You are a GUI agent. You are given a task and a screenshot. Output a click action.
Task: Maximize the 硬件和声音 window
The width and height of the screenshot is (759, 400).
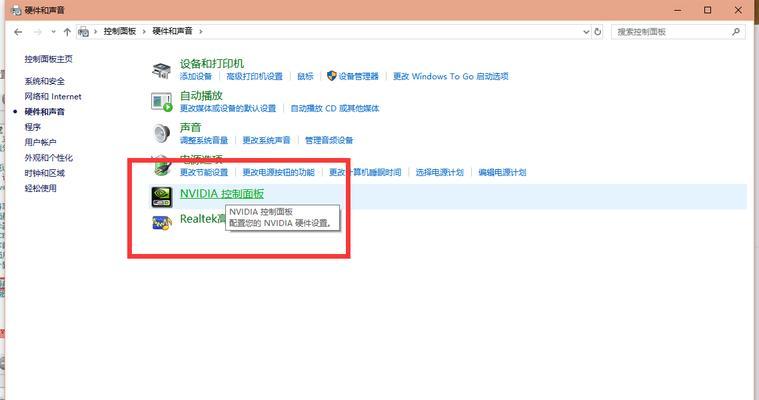tap(708, 10)
